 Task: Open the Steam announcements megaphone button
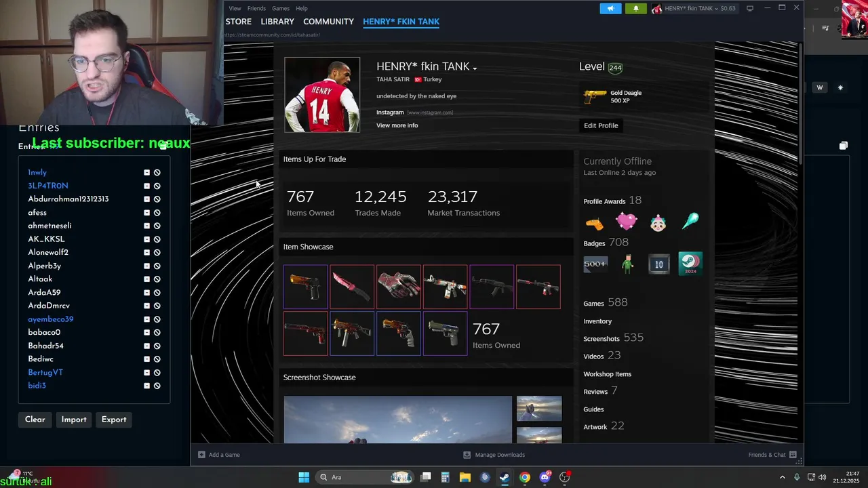pos(610,9)
